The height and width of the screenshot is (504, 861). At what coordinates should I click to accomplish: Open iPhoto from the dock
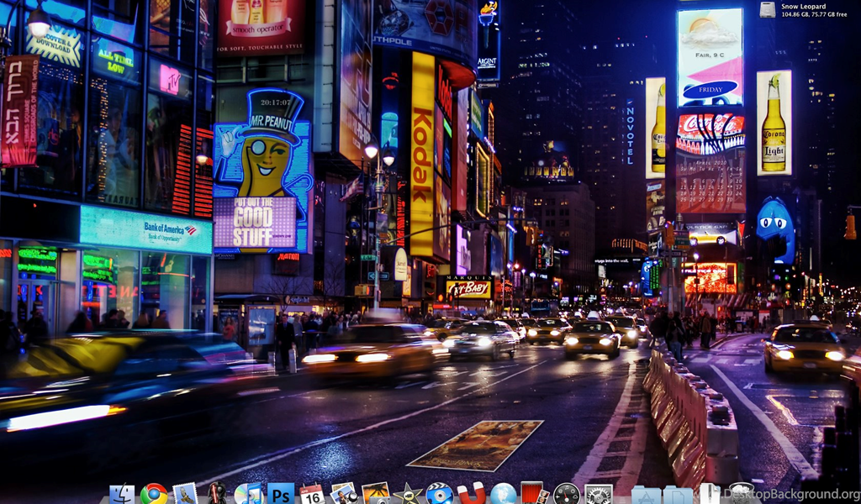click(344, 494)
